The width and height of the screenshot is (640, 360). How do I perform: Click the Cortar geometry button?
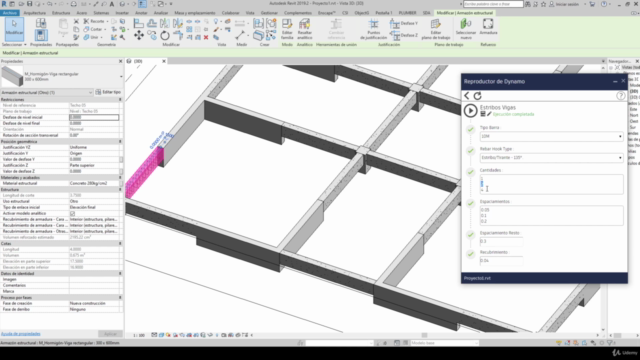(93, 29)
